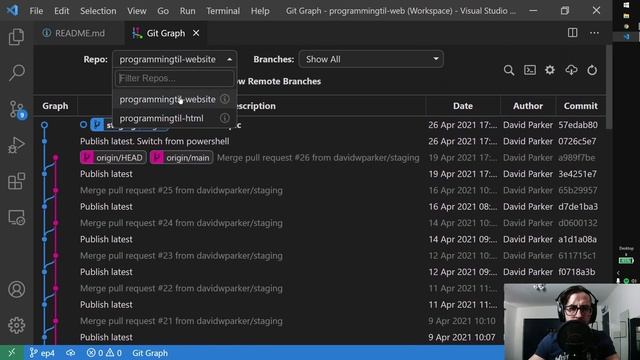Open the Run menu
This screenshot has height=360, width=640.
coord(187,11)
